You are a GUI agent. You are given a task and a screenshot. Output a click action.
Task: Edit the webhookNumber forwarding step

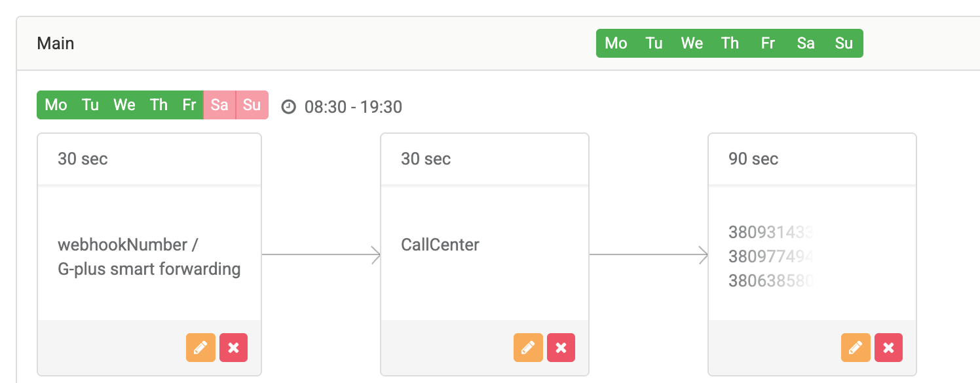[x=200, y=348]
